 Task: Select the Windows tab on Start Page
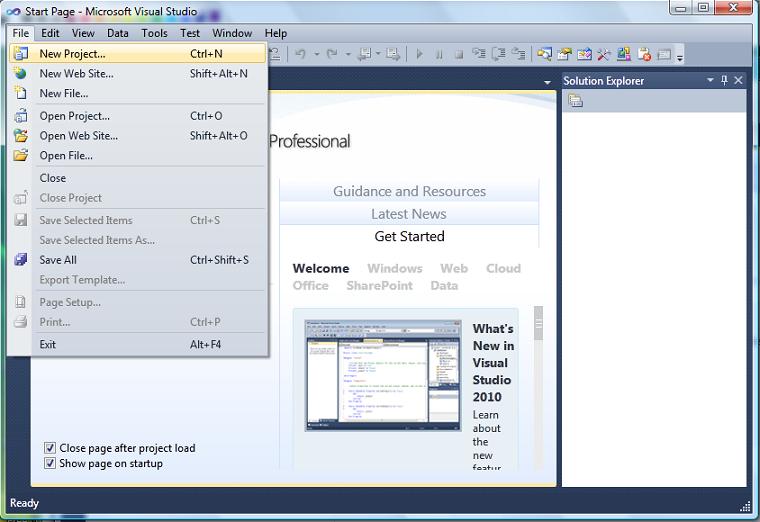pos(395,269)
